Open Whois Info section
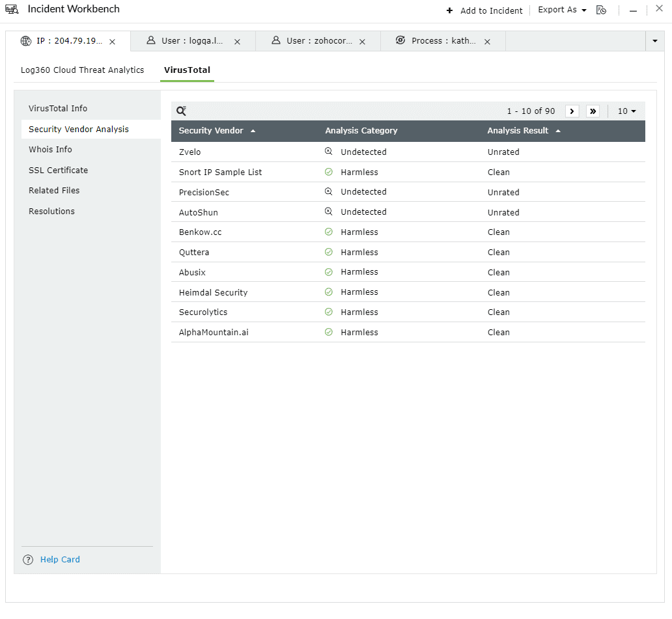The image size is (672, 619). click(x=50, y=150)
